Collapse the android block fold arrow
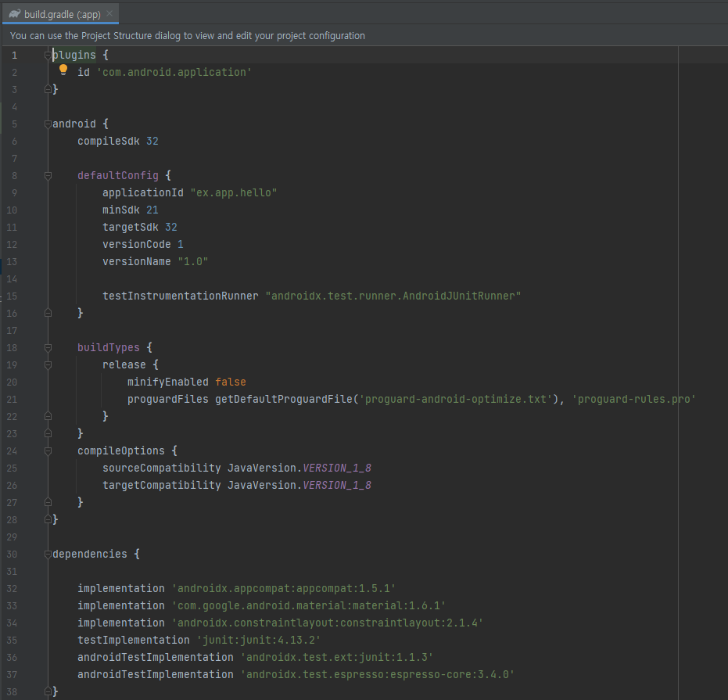The image size is (728, 700). tap(47, 123)
